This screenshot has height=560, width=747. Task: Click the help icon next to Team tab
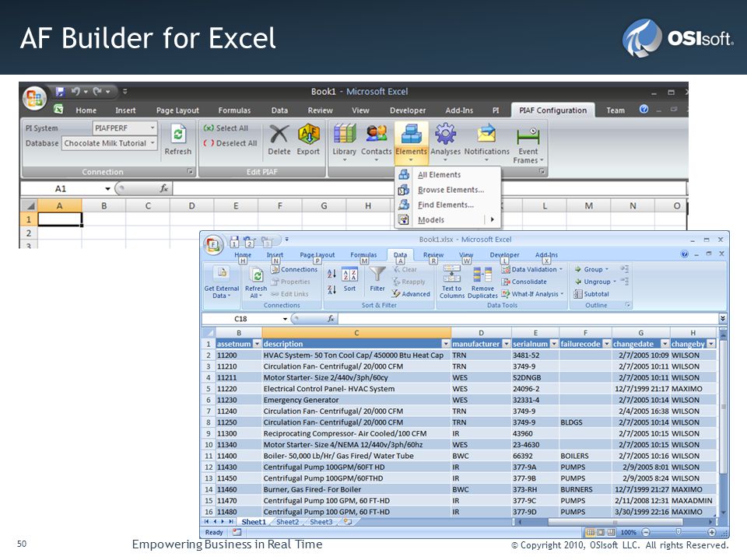pos(644,110)
